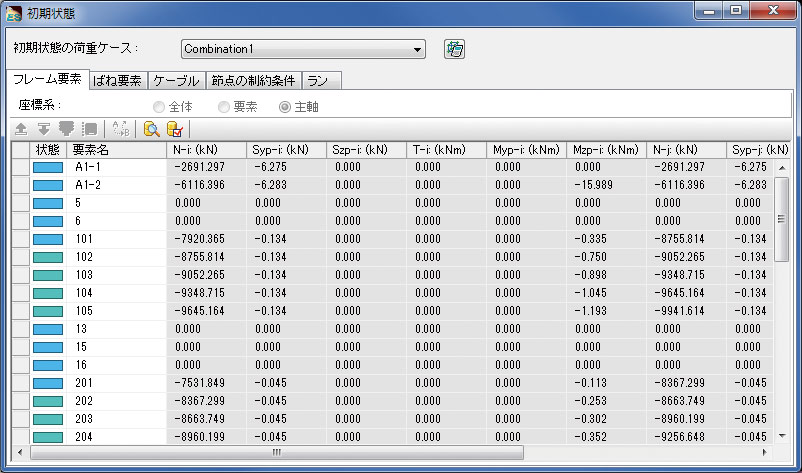Select element name cell 101
This screenshot has width=802, height=473.
pos(117,239)
